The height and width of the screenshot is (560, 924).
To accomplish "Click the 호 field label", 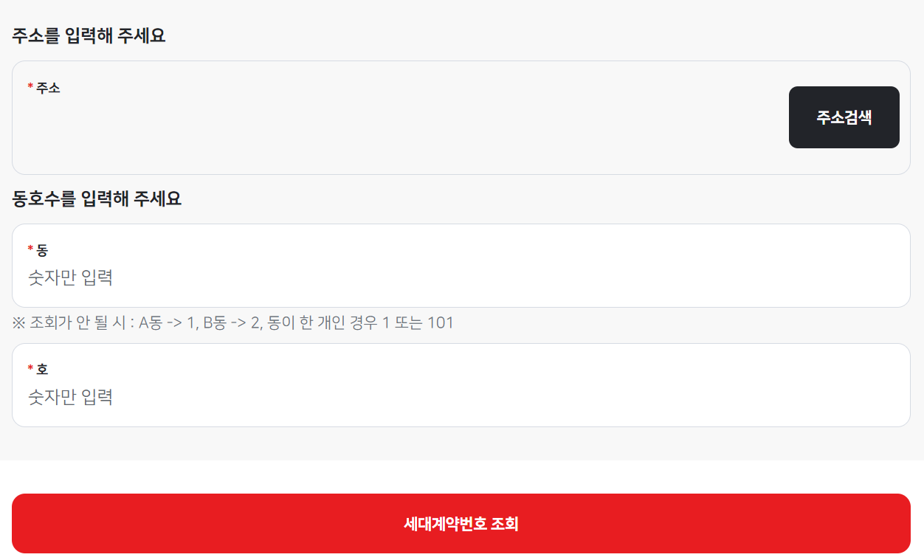I will (x=42, y=369).
